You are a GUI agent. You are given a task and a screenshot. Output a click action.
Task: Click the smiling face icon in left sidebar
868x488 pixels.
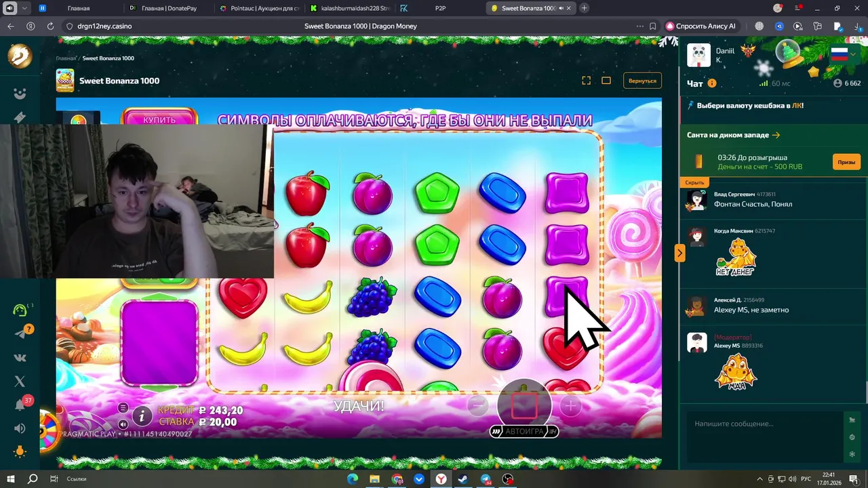pyautogui.click(x=20, y=94)
